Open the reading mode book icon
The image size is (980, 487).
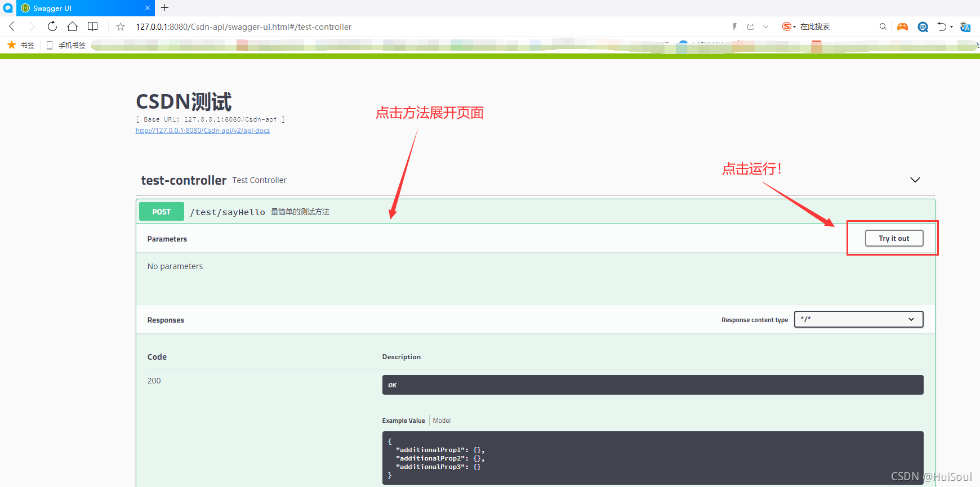pos(93,26)
